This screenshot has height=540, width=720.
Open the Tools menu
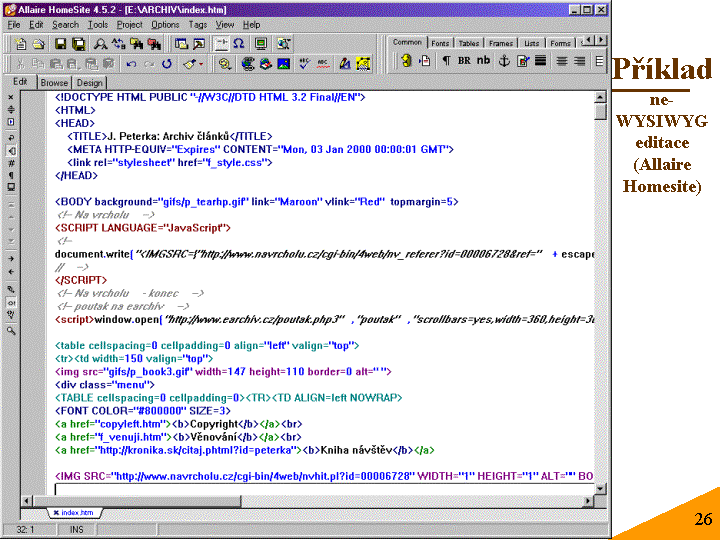(x=97, y=25)
